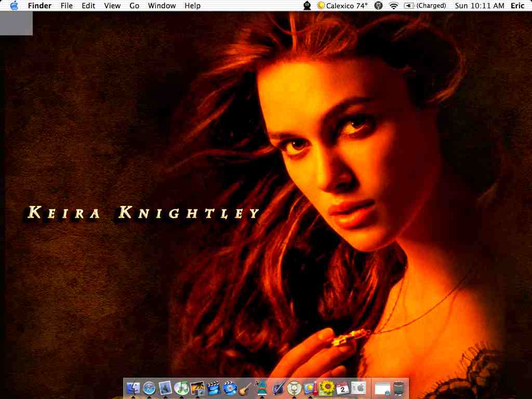Screen dimensions: 532x399
Task: Open Mail stamp icon in Dock
Action: [x=165, y=388]
